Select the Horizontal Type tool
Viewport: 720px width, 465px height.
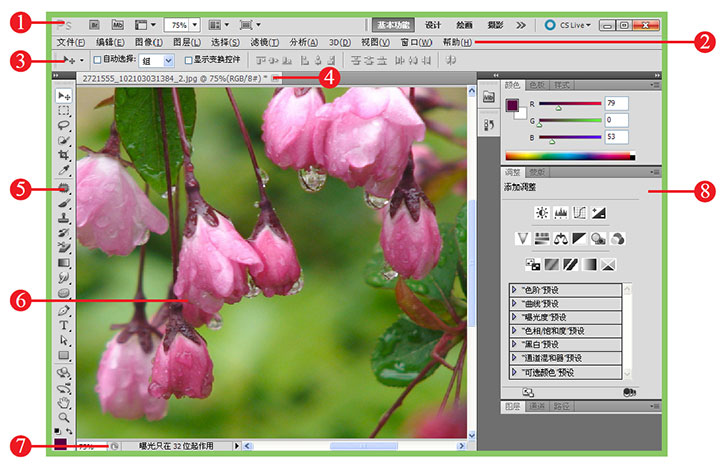pyautogui.click(x=64, y=325)
